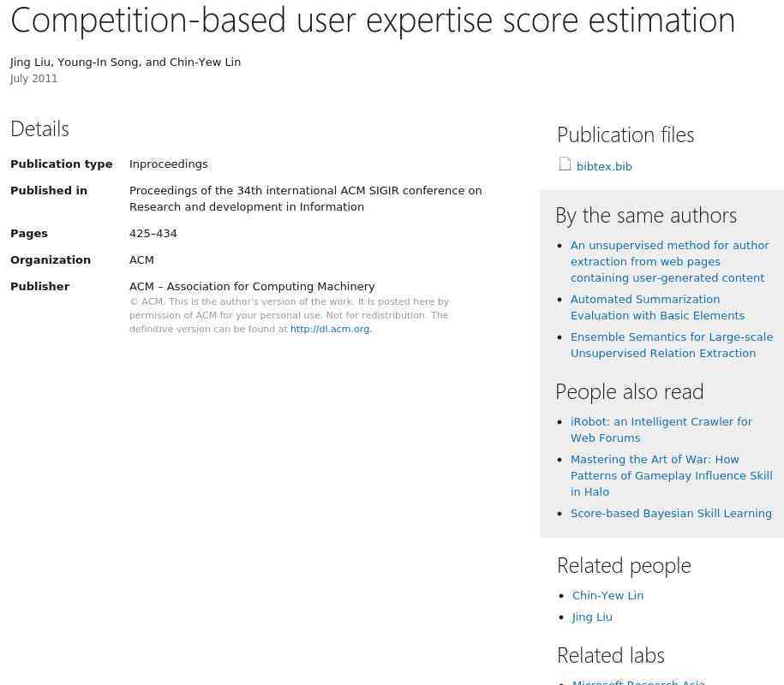View Jing Liu's profile under Related people

[x=592, y=617]
